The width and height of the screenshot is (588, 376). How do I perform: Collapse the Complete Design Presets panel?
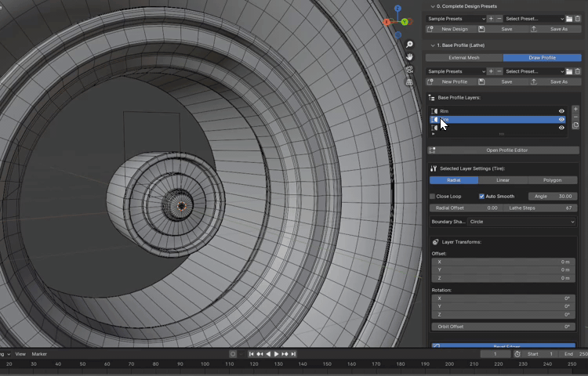[433, 6]
